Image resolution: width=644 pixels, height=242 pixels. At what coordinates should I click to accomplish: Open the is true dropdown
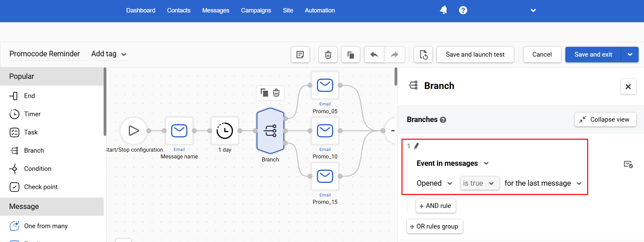pyautogui.click(x=480, y=183)
